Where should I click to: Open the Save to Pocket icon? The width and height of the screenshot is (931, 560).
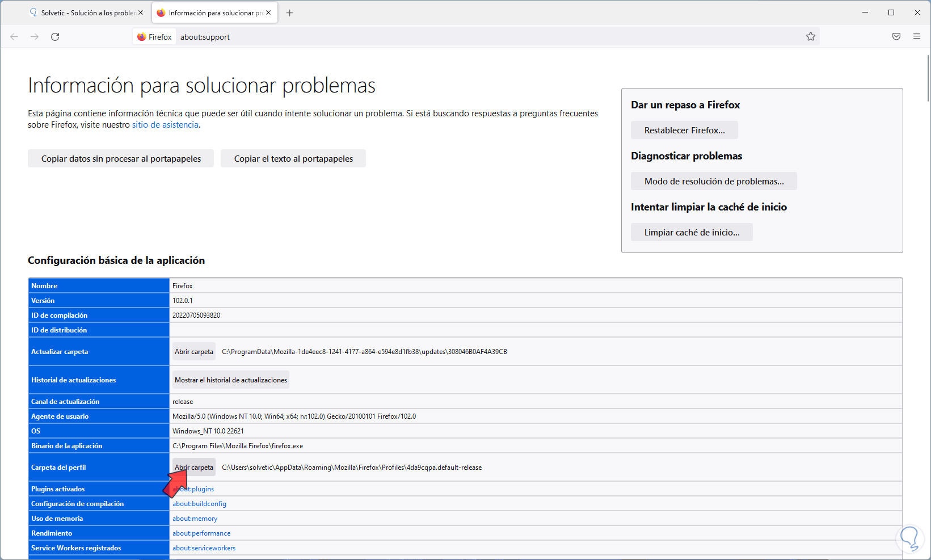pyautogui.click(x=896, y=37)
